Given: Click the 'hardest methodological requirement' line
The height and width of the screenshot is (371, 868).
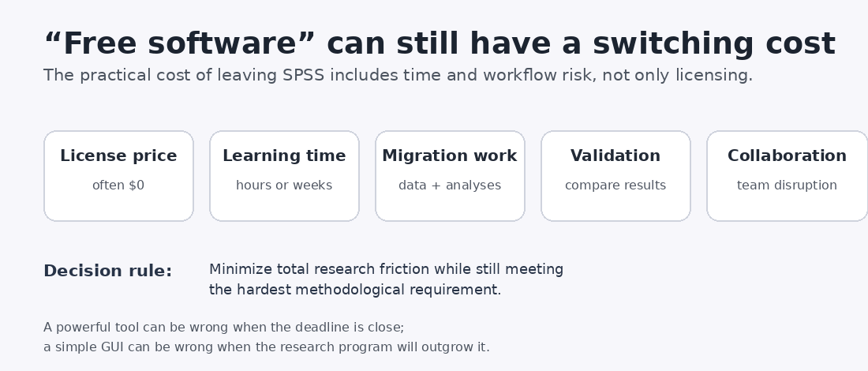Looking at the screenshot, I should click(355, 290).
